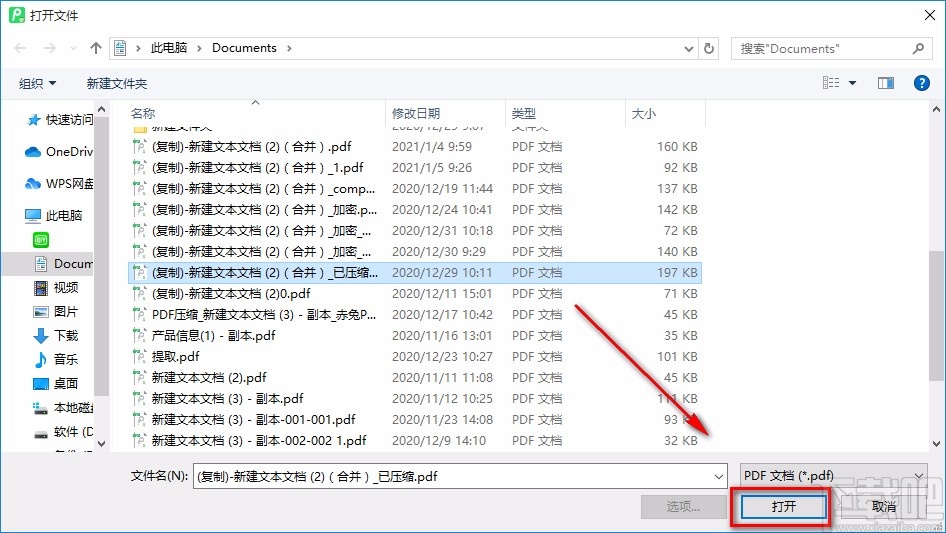Expand the file name dropdown arrow
The height and width of the screenshot is (533, 946).
(x=719, y=476)
